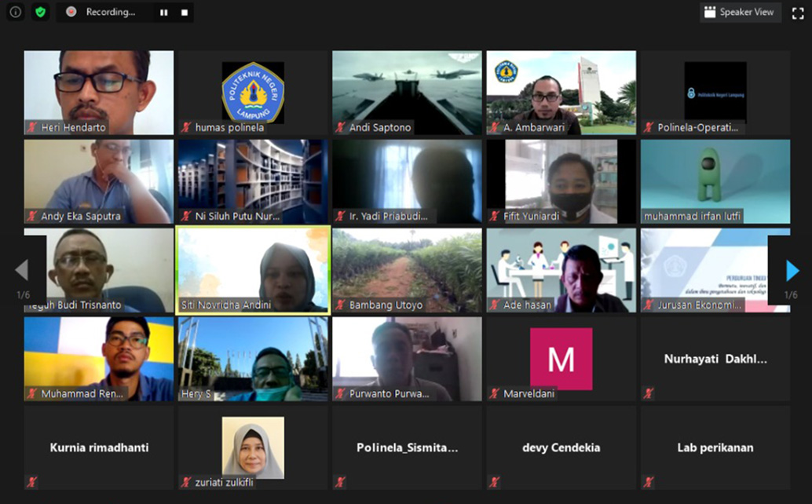The height and width of the screenshot is (504, 812).
Task: Click muted mic icon on Lab perikanan tile
Action: tap(648, 482)
